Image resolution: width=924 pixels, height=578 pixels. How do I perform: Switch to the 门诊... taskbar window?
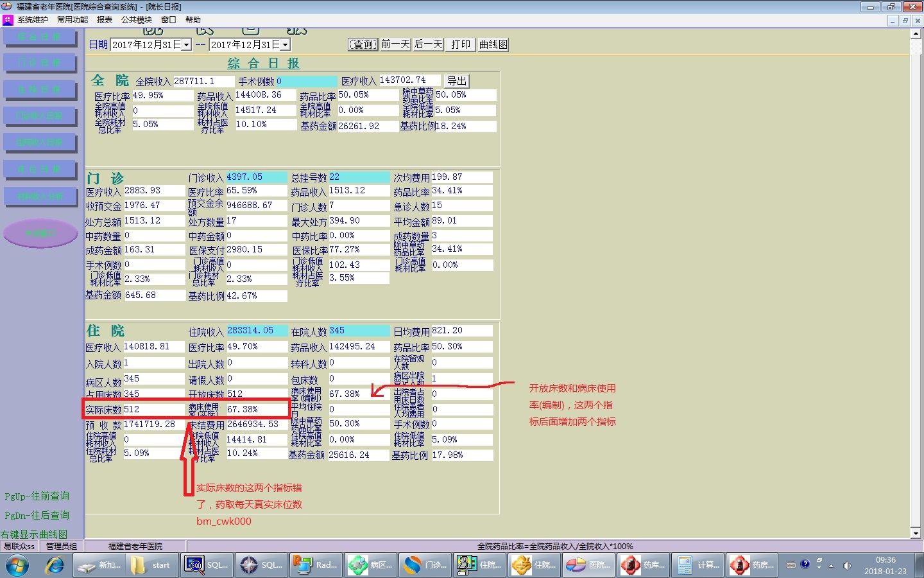(x=424, y=565)
